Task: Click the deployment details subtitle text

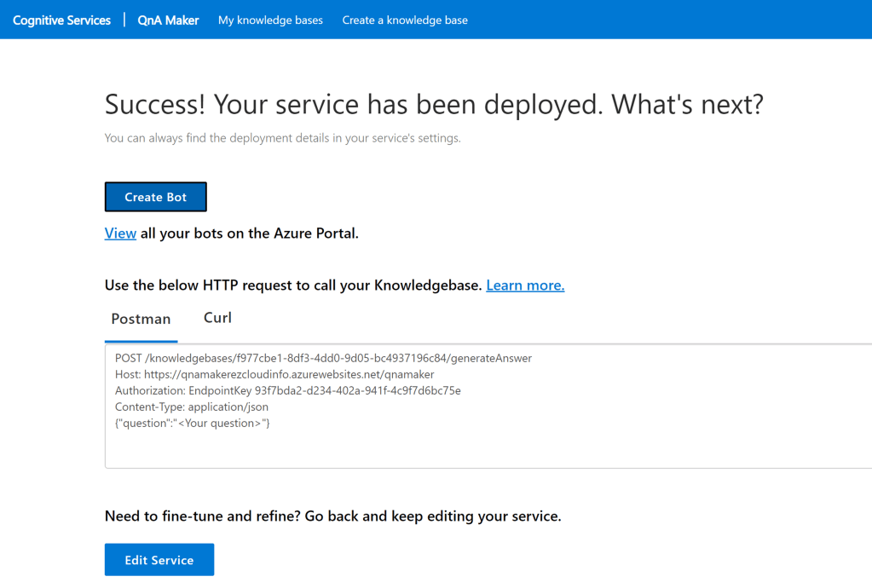Action: (x=282, y=138)
